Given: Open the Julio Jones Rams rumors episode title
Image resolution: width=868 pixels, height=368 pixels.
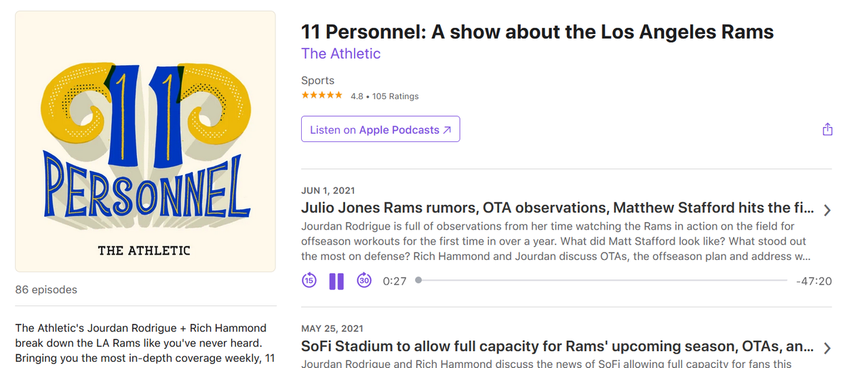Looking at the screenshot, I should coord(558,208).
